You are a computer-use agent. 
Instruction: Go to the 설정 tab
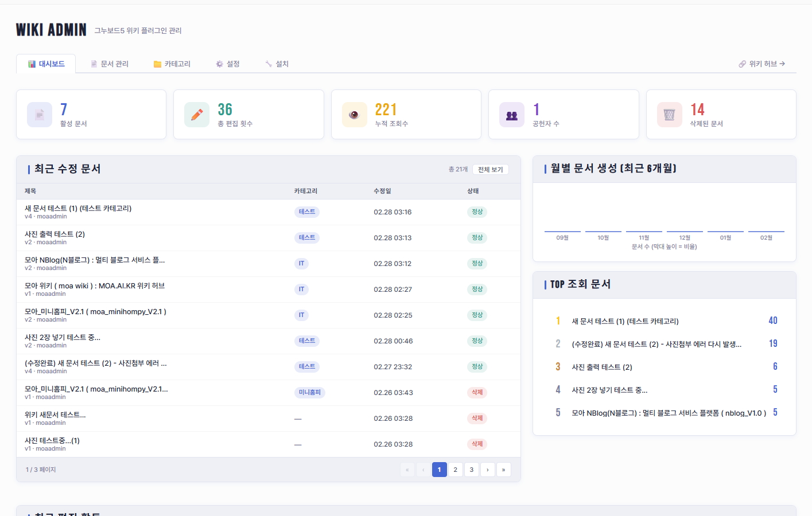pos(227,64)
